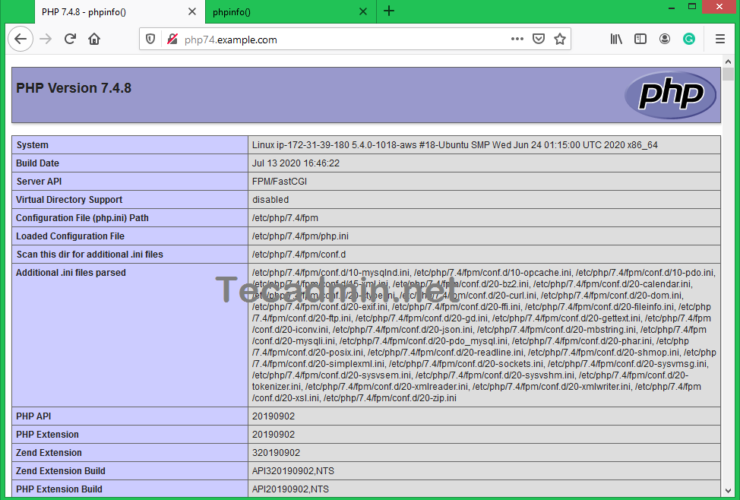
Task: Save the page to Pocket
Action: pos(539,39)
